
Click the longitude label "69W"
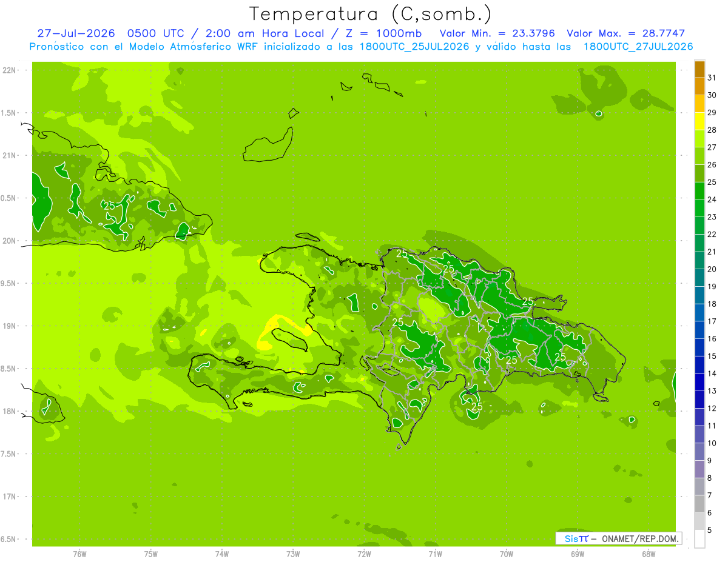578,554
